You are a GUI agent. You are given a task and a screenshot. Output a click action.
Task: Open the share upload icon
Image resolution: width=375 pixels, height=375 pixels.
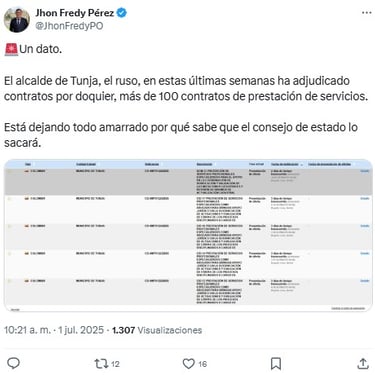pyautogui.click(x=363, y=363)
